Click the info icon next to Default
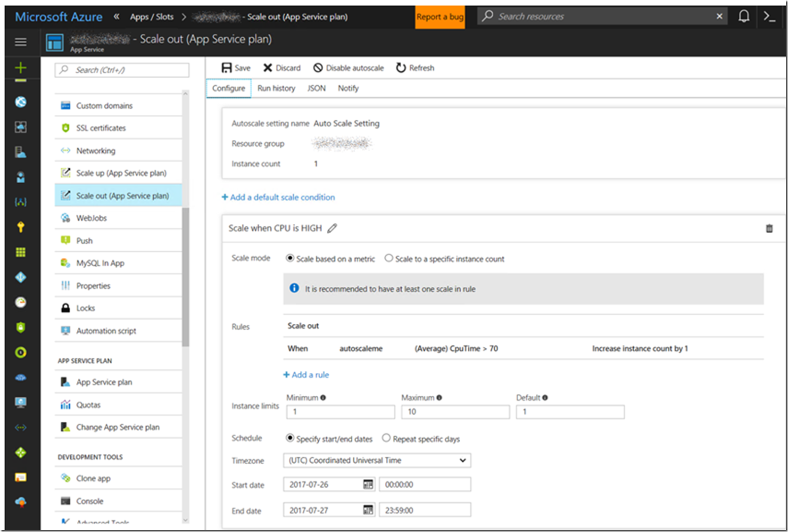Viewport: 788px width, 532px height. [x=545, y=398]
